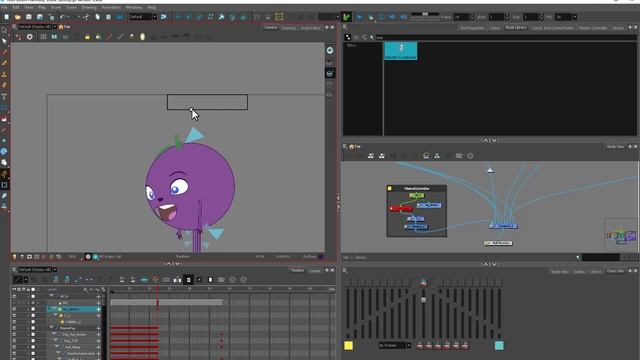
Task: Open the By Frames dropdown in Master Controller panel
Action: (409, 345)
